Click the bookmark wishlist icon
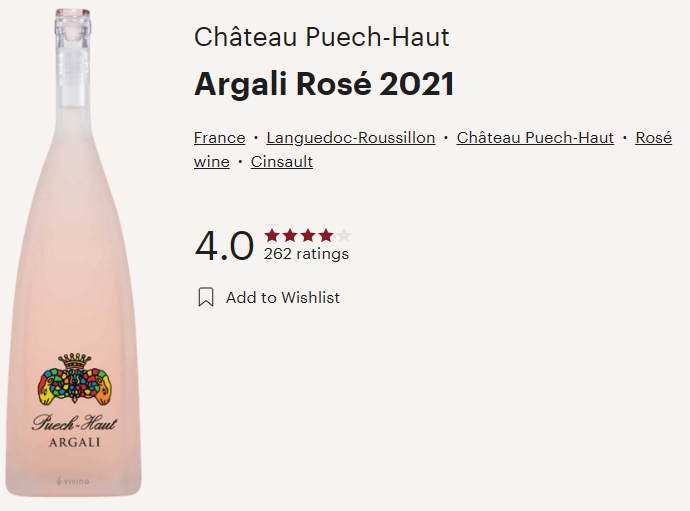The width and height of the screenshot is (690, 511). (x=206, y=297)
